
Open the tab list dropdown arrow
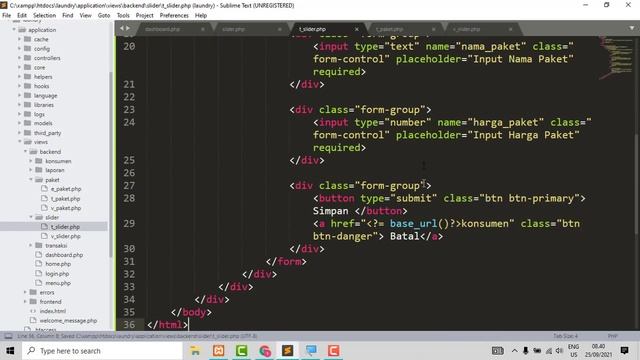click(631, 29)
